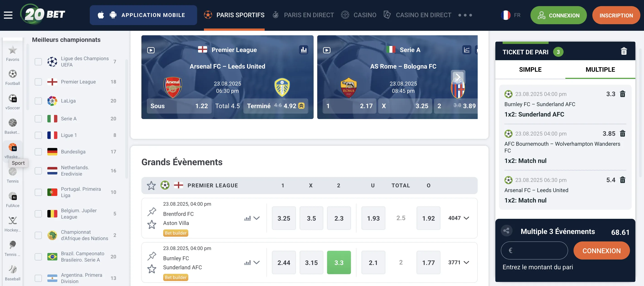Remove Burnley – Sunderland from ticket

tap(623, 94)
